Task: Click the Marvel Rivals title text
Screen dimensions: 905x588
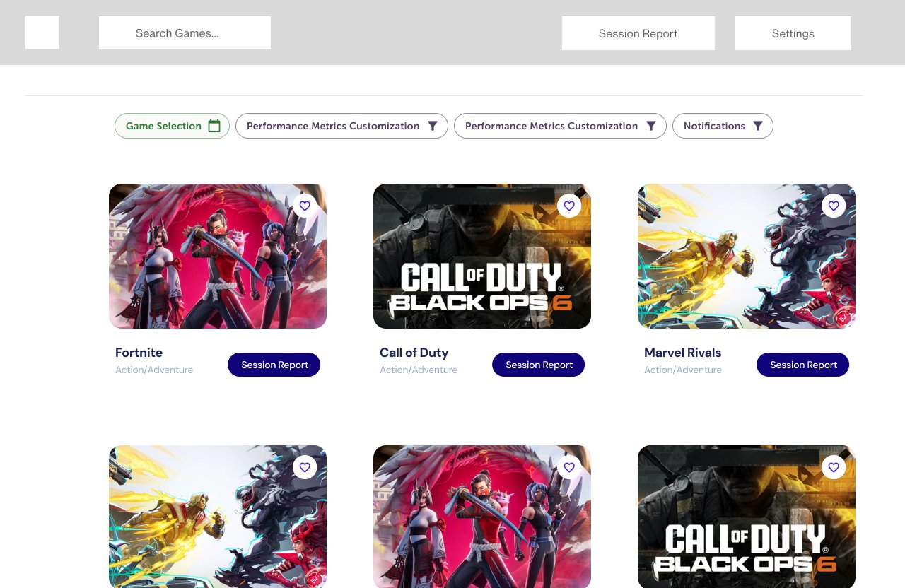Action: [x=683, y=353]
